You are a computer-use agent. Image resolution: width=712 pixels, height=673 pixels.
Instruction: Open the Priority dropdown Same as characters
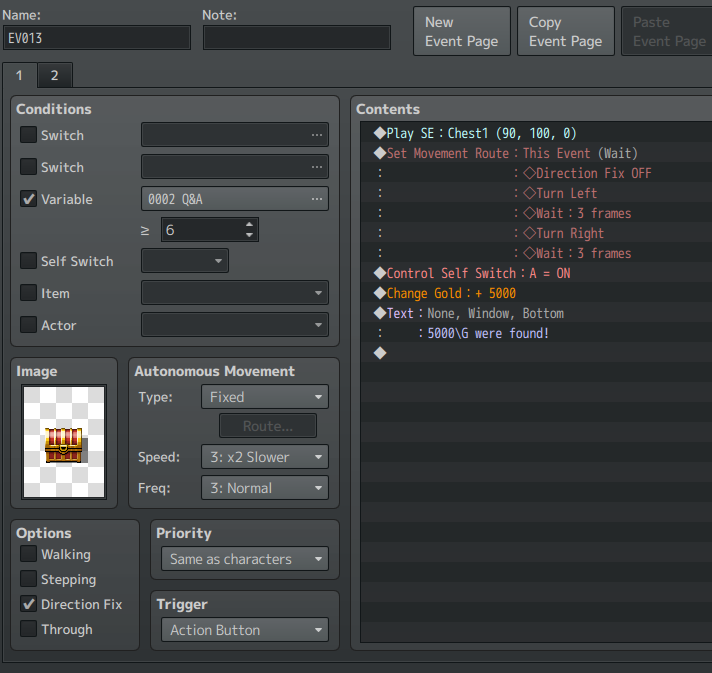point(245,559)
